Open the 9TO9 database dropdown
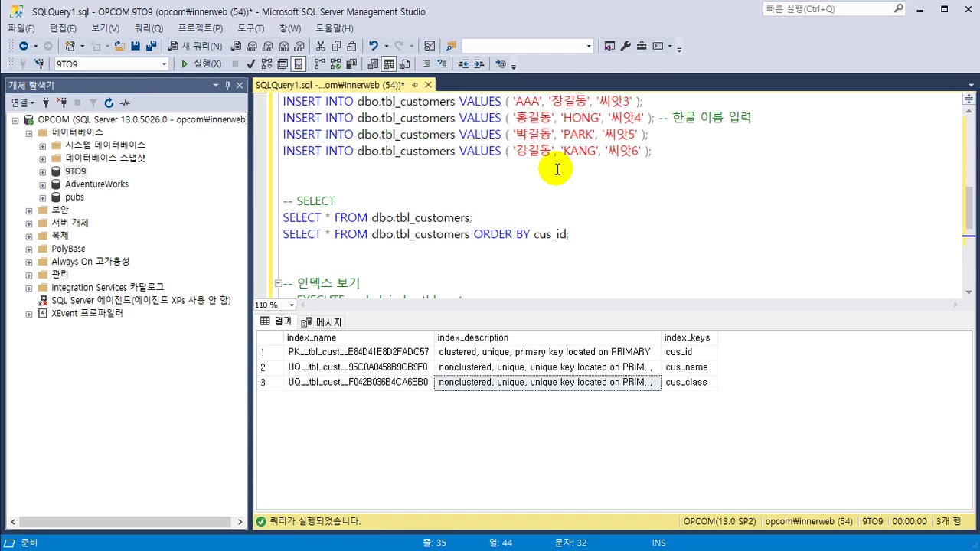 164,64
